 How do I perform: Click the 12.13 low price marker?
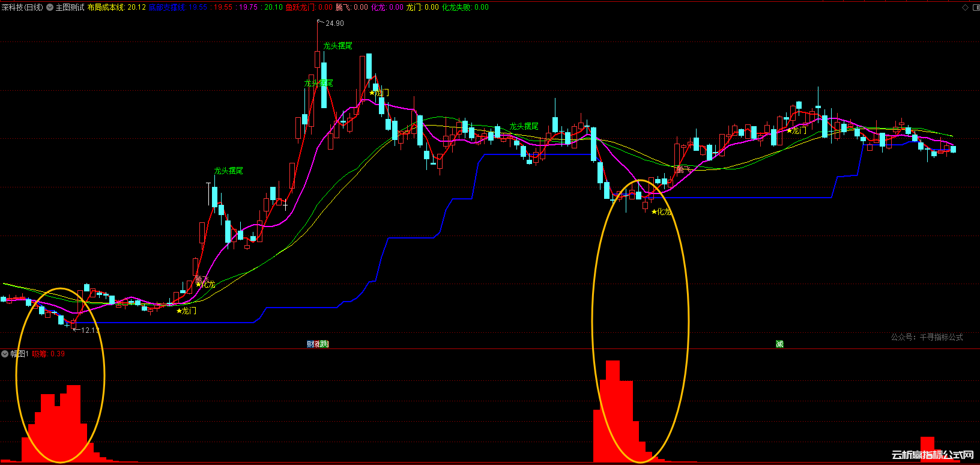point(89,330)
